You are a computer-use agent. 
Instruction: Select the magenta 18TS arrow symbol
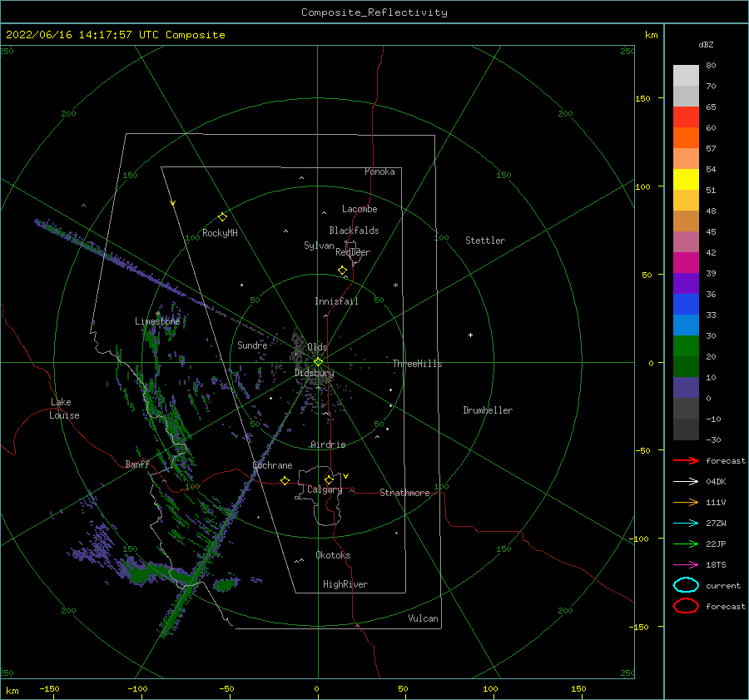point(686,565)
